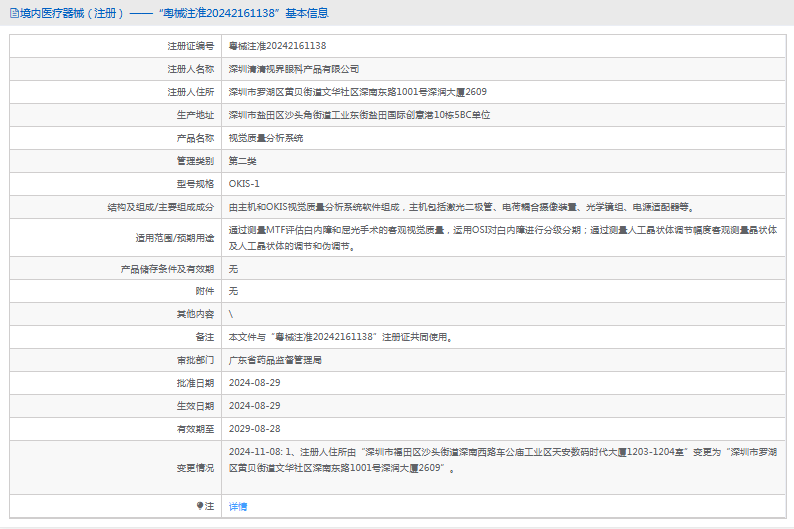Select management class value 第二类
The image size is (794, 529).
242,161
